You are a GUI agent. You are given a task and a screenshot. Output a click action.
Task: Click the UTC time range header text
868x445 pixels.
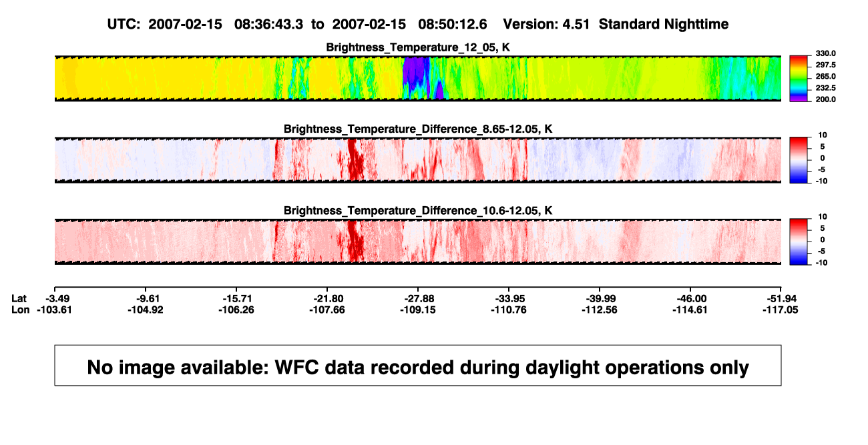[297, 24]
